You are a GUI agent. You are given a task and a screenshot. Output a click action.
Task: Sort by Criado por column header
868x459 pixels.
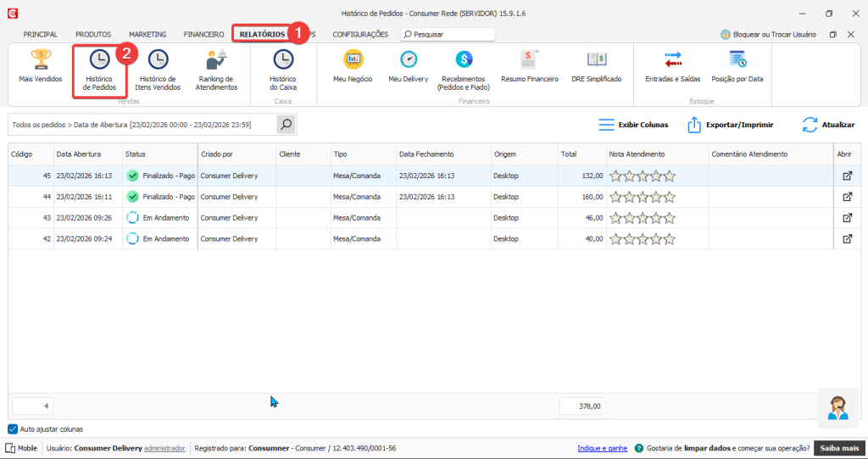click(237, 154)
